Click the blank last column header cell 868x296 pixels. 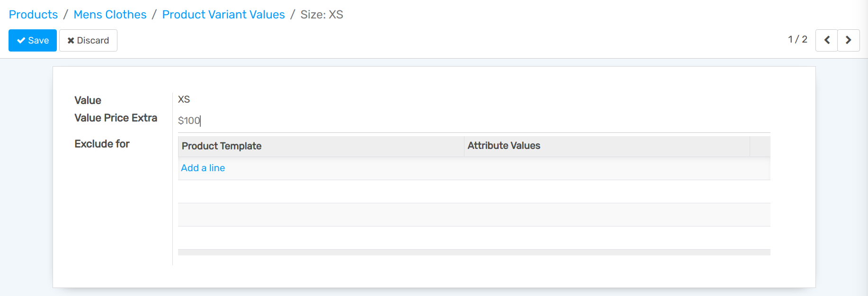(760, 146)
